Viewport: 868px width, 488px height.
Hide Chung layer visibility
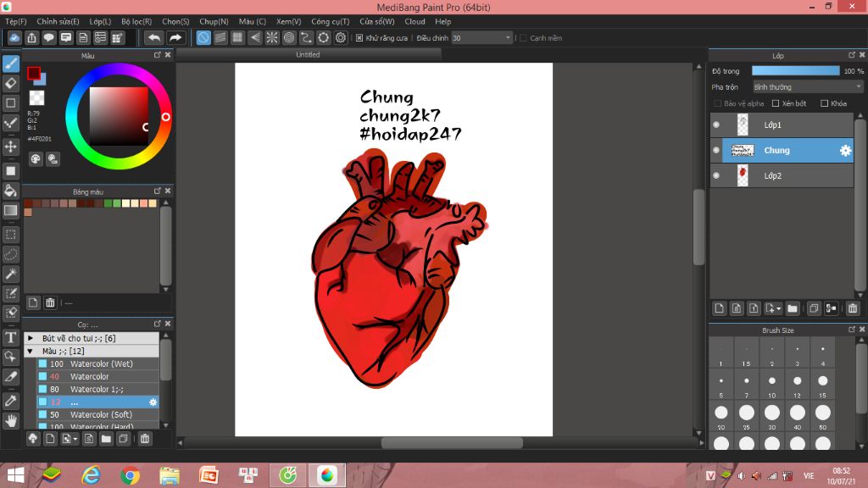click(x=716, y=151)
